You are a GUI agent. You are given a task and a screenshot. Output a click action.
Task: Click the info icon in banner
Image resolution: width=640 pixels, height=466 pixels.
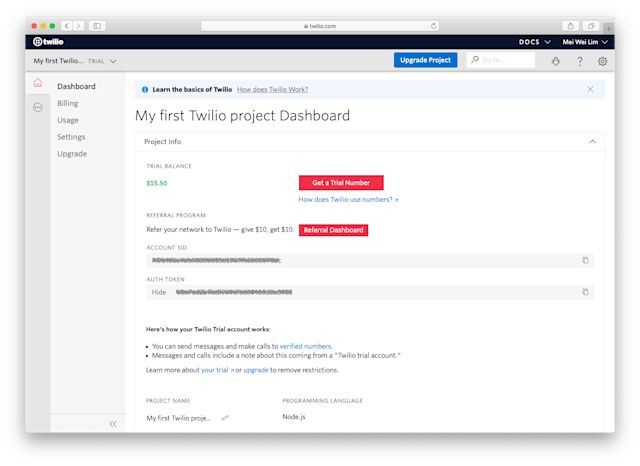pyautogui.click(x=145, y=89)
